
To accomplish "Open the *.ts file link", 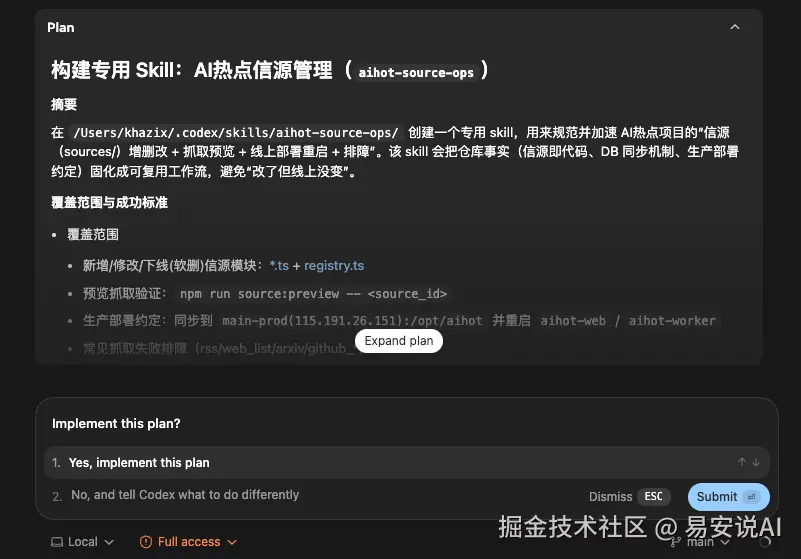I will tap(279, 266).
